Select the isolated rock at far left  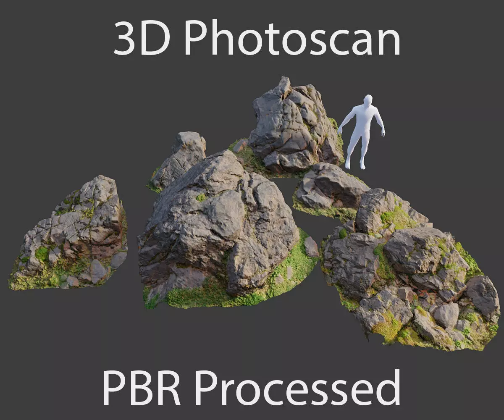click(x=68, y=234)
